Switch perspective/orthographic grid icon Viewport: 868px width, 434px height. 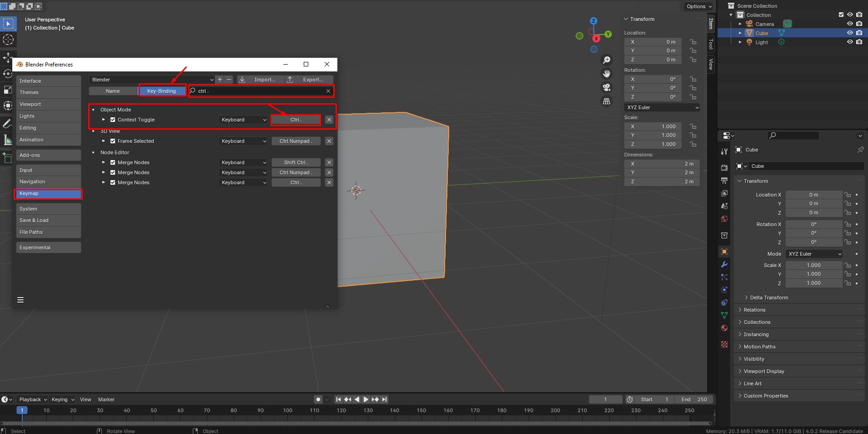click(x=607, y=101)
